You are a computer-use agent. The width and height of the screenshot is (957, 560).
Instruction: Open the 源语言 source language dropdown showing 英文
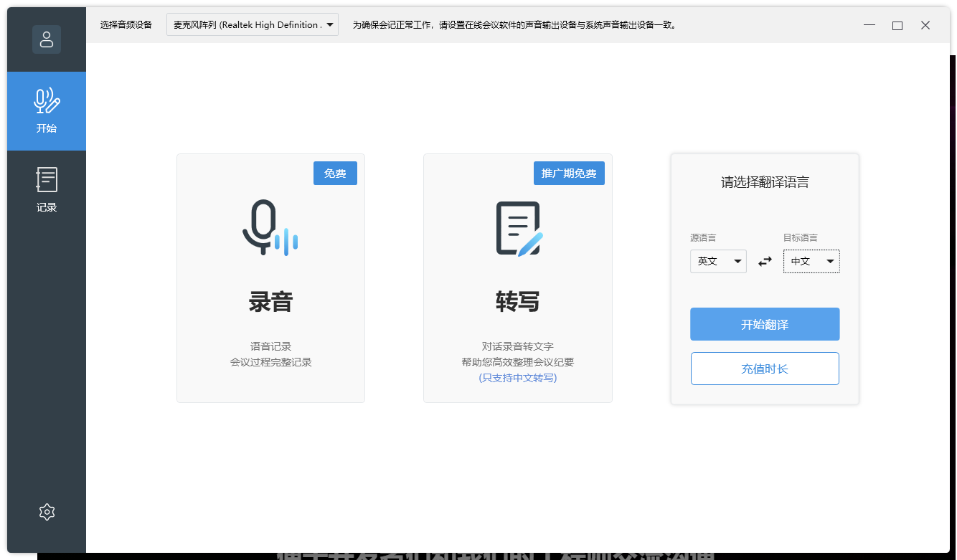pyautogui.click(x=718, y=261)
